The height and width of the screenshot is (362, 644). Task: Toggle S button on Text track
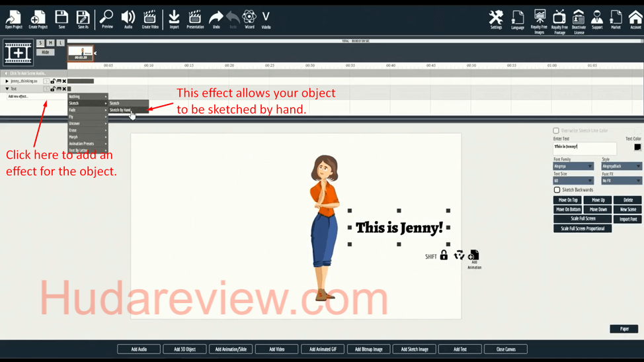(46, 89)
